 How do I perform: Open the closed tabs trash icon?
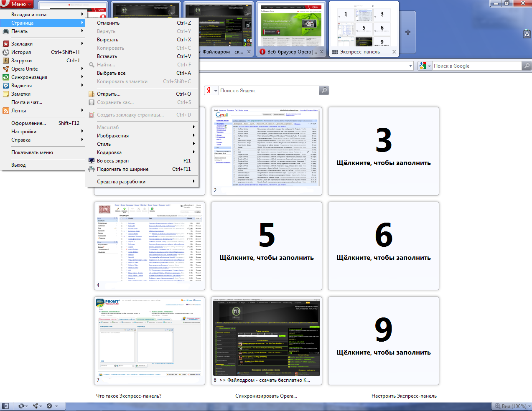527,34
